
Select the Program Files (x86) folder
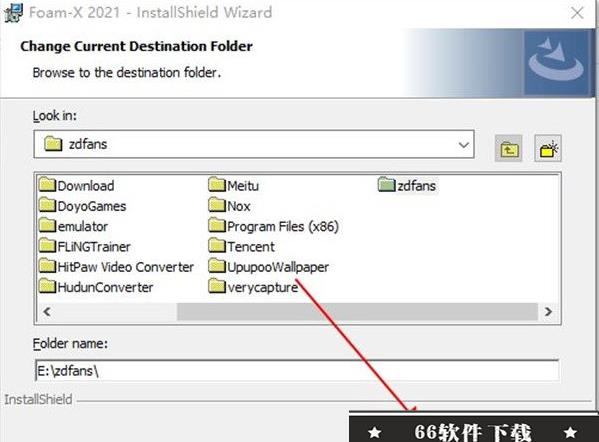click(274, 226)
